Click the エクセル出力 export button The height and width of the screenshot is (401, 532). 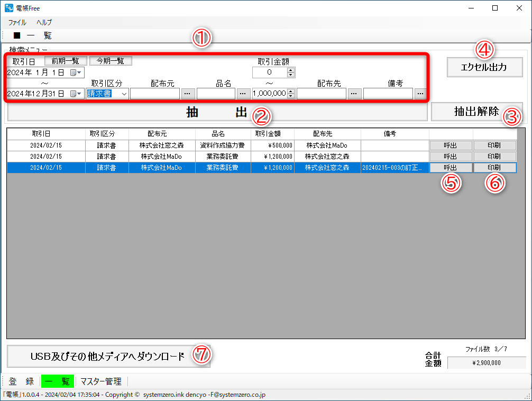click(484, 67)
